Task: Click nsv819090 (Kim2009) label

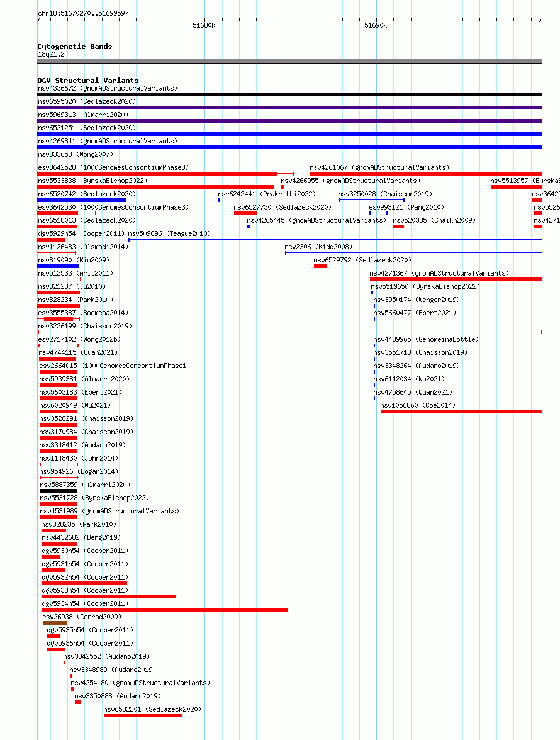Action: click(74, 260)
